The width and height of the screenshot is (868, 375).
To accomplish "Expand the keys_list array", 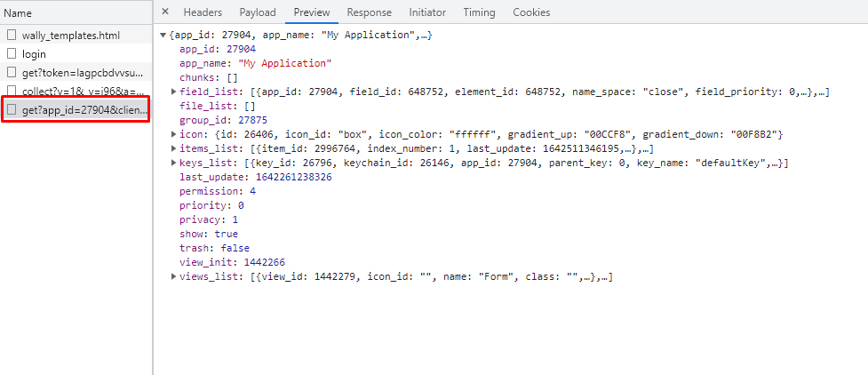I will click(x=173, y=163).
